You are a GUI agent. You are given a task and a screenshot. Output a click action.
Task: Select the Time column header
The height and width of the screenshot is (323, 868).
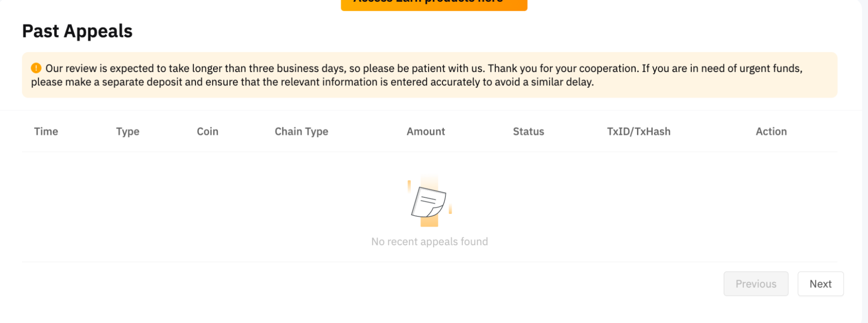point(46,131)
